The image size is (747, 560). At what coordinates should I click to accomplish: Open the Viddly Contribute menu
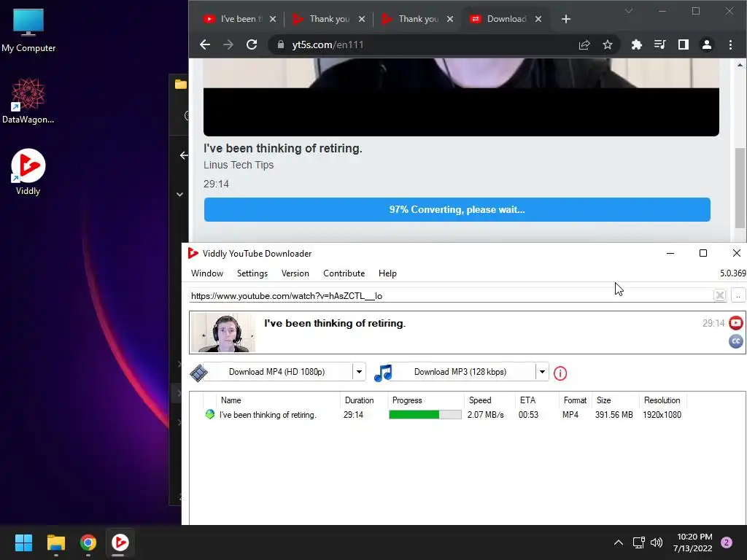(344, 273)
